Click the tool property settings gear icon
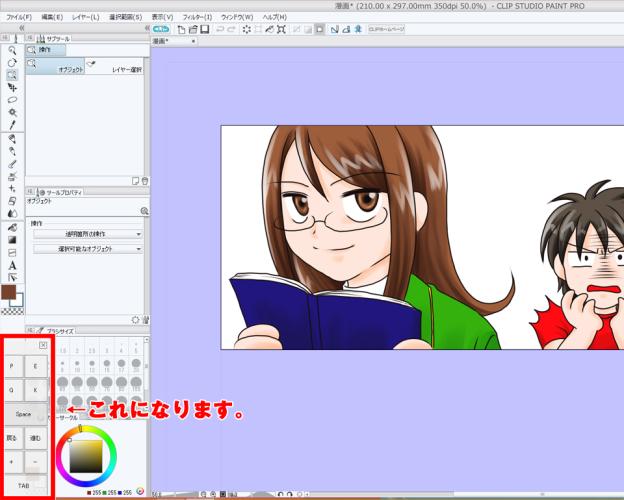Image resolution: width=624 pixels, height=500 pixels. 136,319
